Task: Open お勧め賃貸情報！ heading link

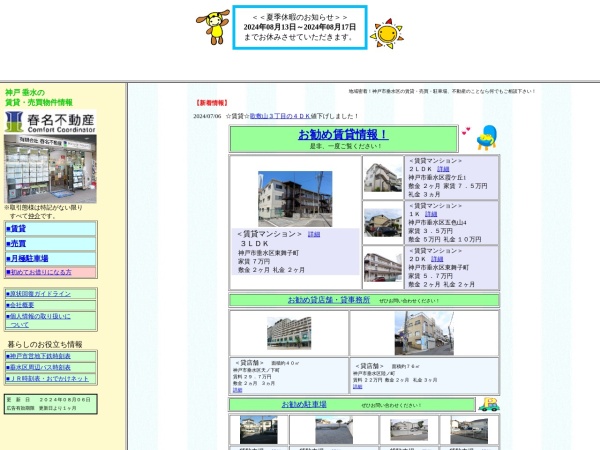Action: pos(343,134)
